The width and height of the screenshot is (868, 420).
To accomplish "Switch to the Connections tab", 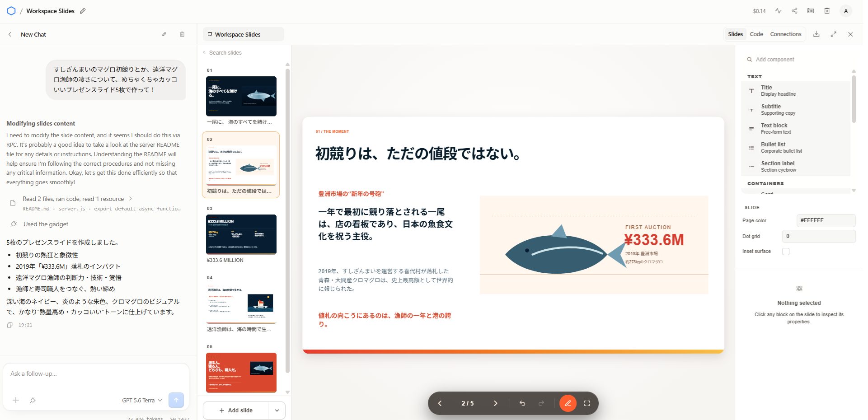I will pyautogui.click(x=786, y=34).
